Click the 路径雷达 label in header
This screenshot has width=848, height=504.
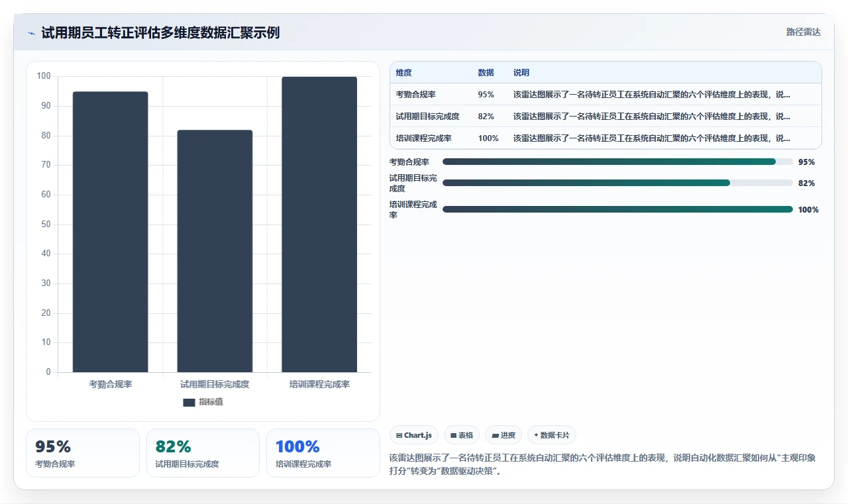[x=803, y=32]
